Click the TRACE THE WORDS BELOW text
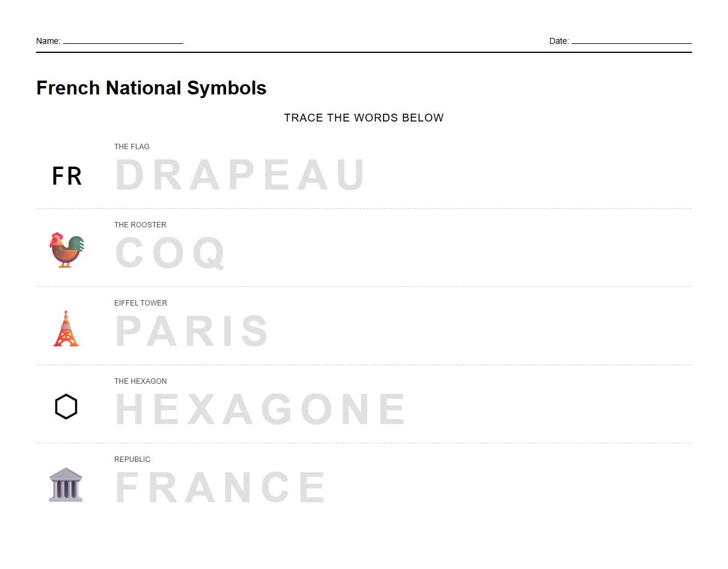The width and height of the screenshot is (728, 569). coord(364,118)
